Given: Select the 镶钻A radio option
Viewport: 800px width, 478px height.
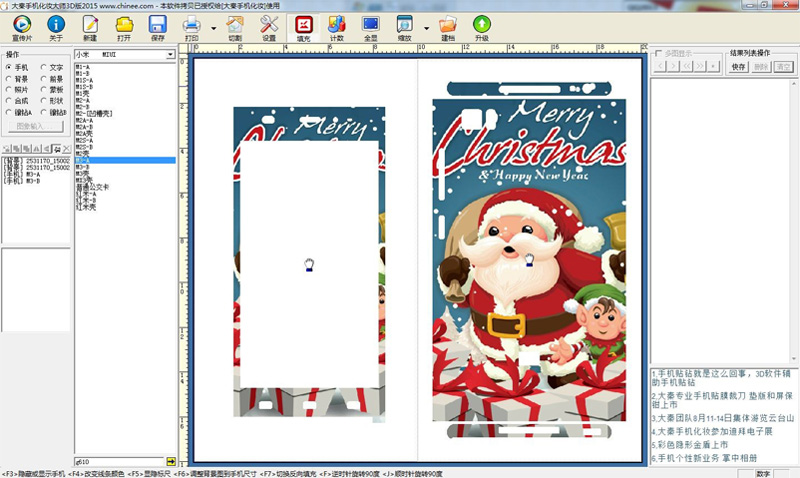Looking at the screenshot, I should [x=19, y=112].
